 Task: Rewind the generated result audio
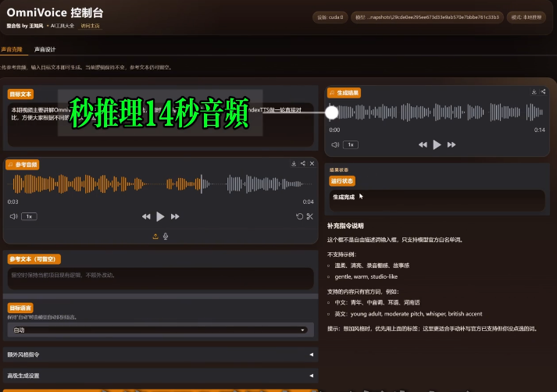(x=423, y=144)
